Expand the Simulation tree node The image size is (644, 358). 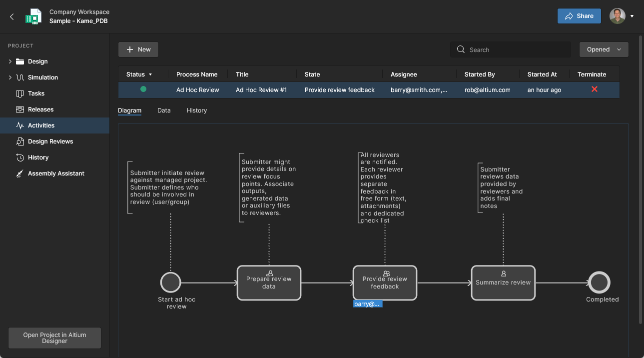pos(10,77)
